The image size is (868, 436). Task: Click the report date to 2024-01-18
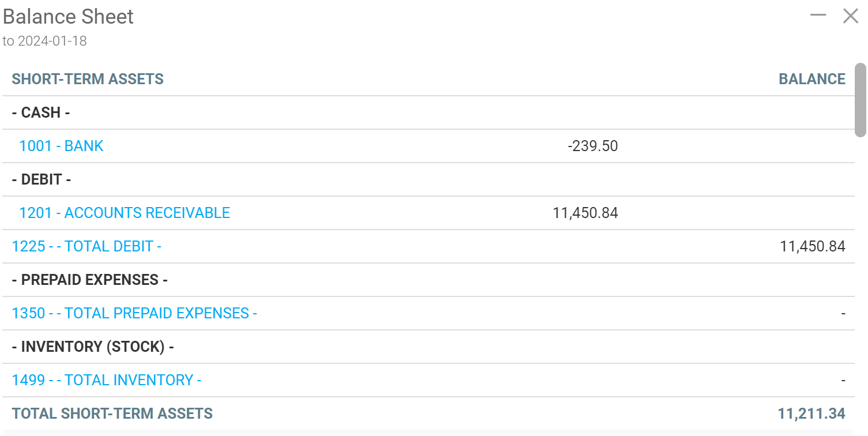45,41
